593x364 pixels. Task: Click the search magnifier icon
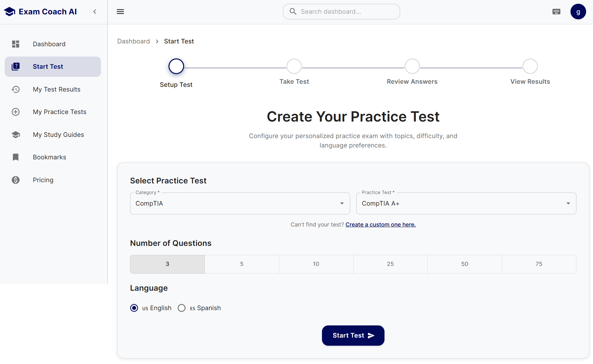pyautogui.click(x=293, y=12)
